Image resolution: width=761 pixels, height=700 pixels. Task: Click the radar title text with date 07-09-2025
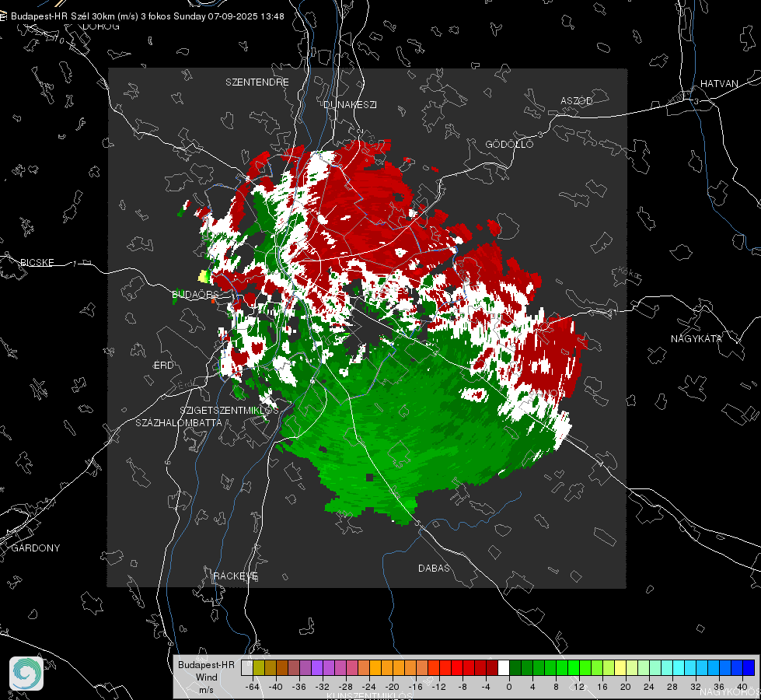click(148, 16)
